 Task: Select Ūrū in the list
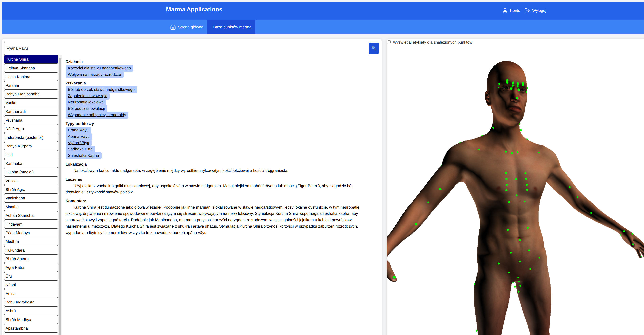(31, 276)
